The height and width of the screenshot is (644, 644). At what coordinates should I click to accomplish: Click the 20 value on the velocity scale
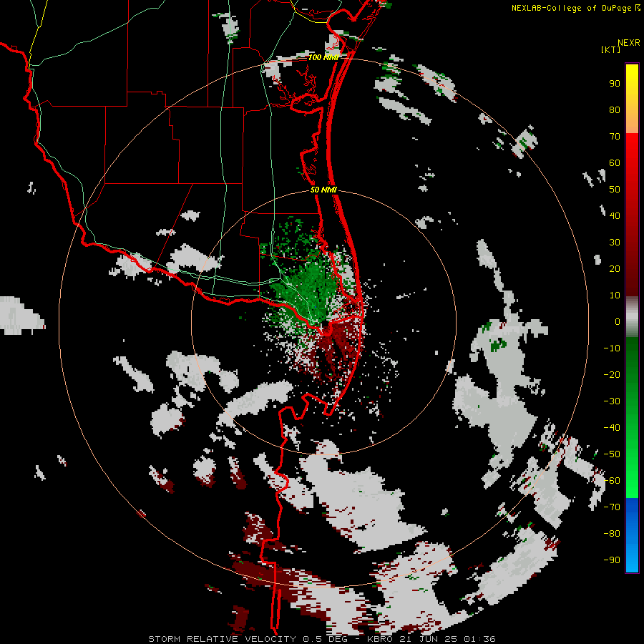pos(615,269)
